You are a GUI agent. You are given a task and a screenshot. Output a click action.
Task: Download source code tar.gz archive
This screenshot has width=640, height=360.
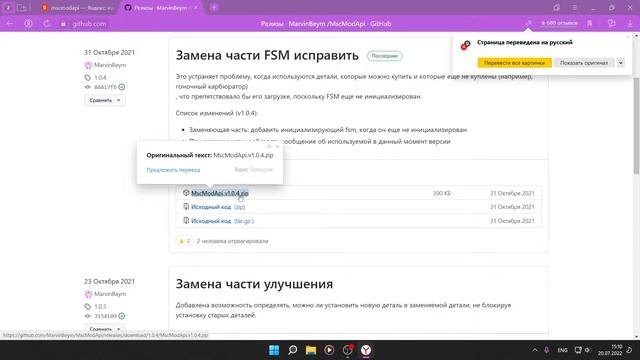click(222, 221)
